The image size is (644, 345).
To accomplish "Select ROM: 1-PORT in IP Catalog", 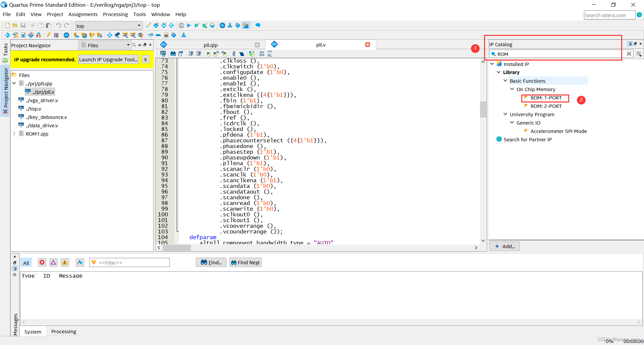I will 546,98.
